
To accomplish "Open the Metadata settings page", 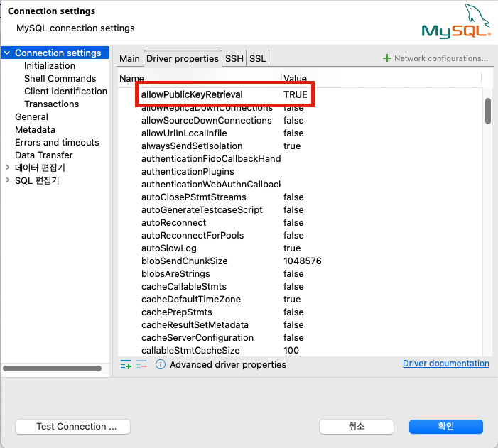I will click(x=36, y=129).
